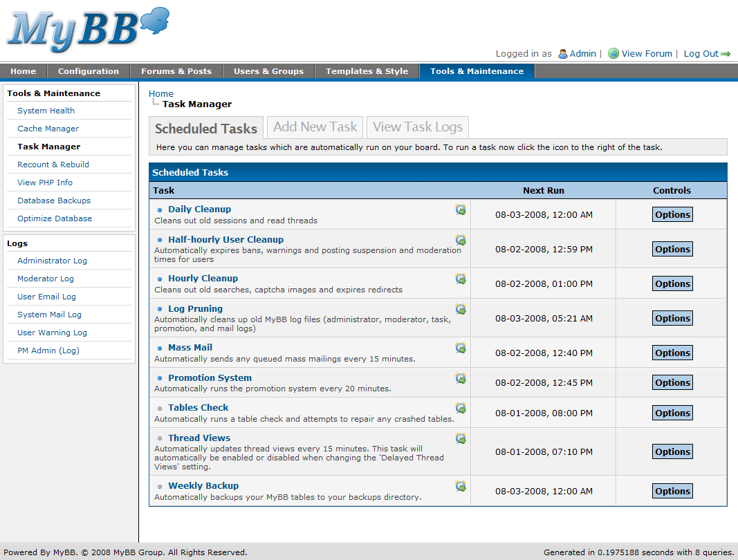This screenshot has width=738, height=560.
Task: Open the Daily Cleanup task title
Action: 200,209
